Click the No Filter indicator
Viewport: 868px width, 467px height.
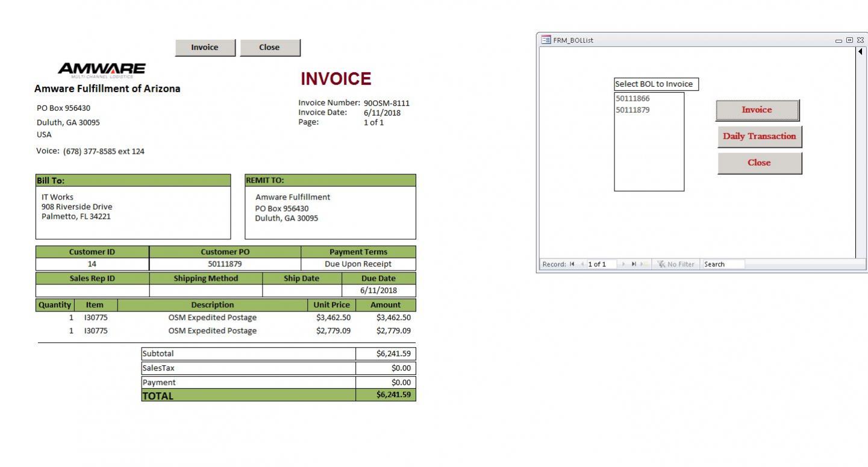pos(675,264)
